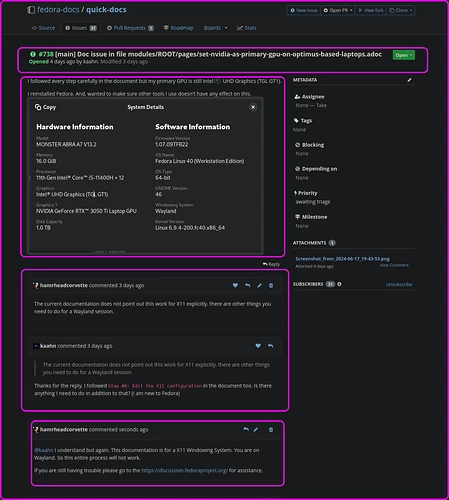Viewport: 449px width, 500px height.
Task: Switch to the Pull Requests tab
Action: pos(130,28)
